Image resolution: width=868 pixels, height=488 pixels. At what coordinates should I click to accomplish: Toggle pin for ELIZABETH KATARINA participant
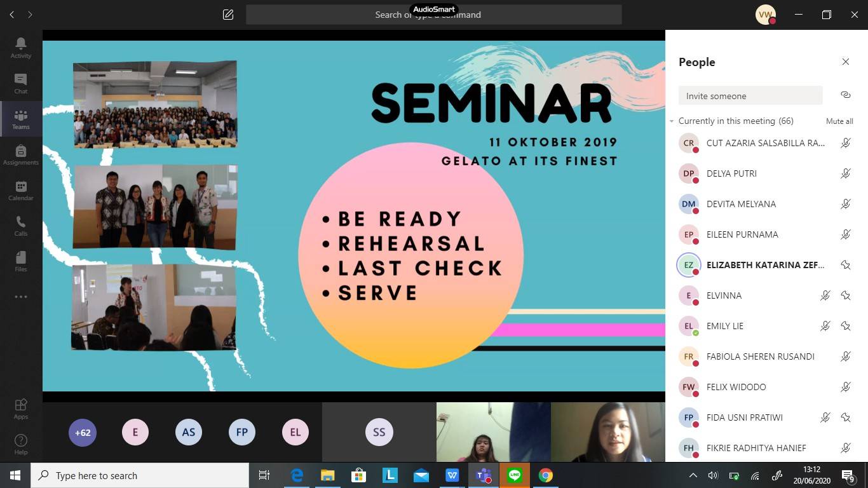click(845, 265)
